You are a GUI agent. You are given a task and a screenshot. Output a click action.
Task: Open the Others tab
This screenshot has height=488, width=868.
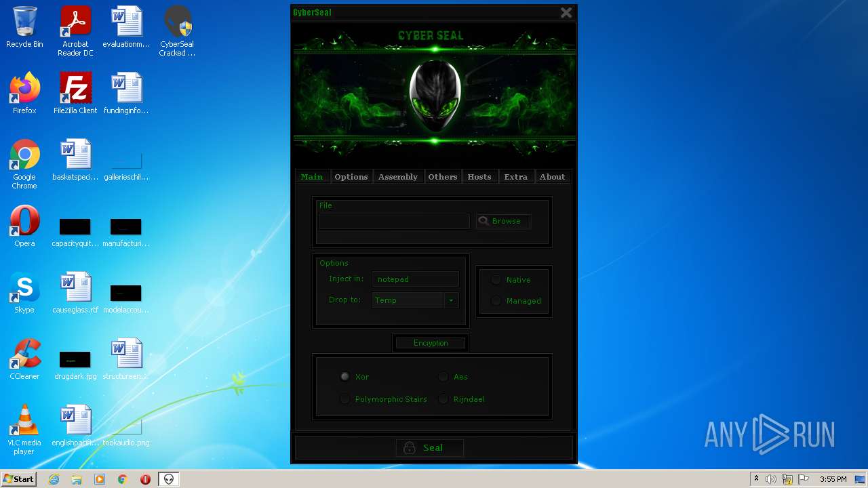pos(443,177)
